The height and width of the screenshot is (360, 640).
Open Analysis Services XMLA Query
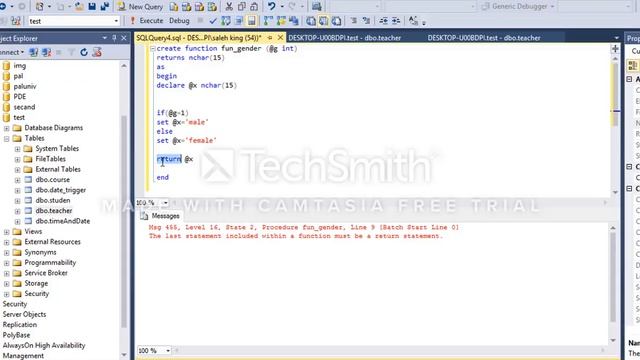pos(212,7)
